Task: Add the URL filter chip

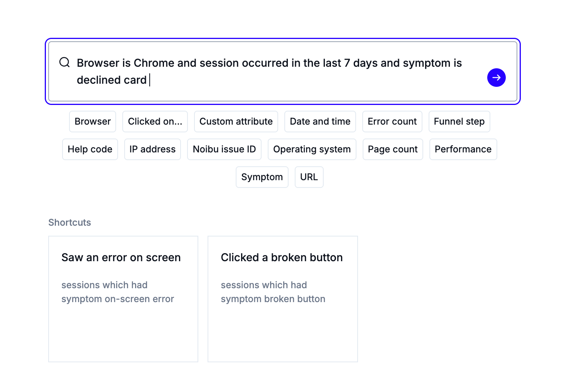Action: click(309, 177)
